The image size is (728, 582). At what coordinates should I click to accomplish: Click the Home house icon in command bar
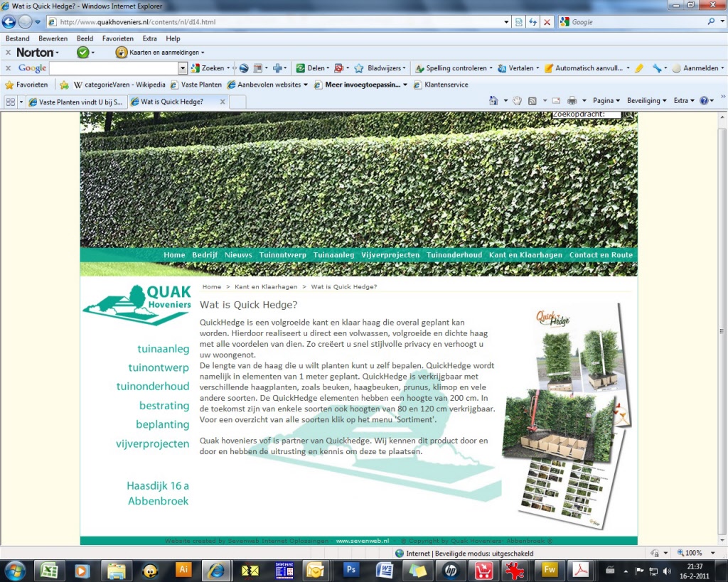pyautogui.click(x=493, y=101)
